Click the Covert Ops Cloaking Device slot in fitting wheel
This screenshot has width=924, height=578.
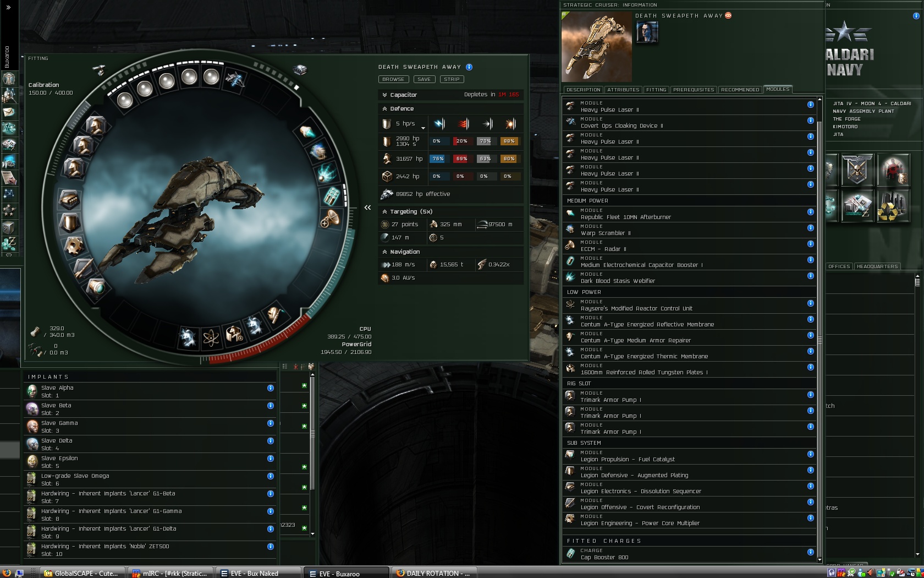(x=235, y=79)
